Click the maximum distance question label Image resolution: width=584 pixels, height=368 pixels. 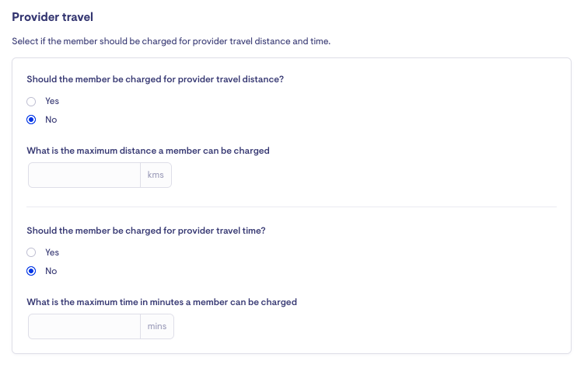point(148,151)
